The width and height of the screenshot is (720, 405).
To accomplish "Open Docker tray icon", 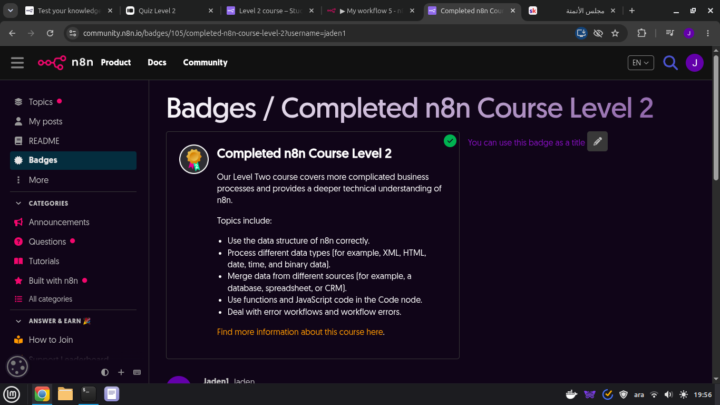I will (x=571, y=394).
